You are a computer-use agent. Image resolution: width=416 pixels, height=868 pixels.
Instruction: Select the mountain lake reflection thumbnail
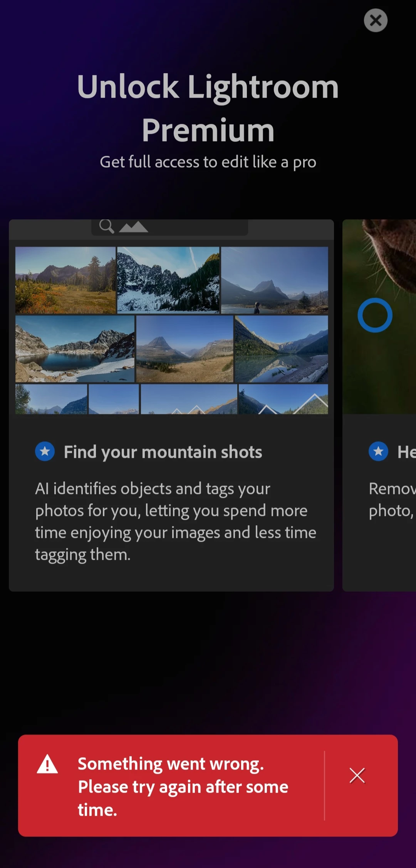282,349
